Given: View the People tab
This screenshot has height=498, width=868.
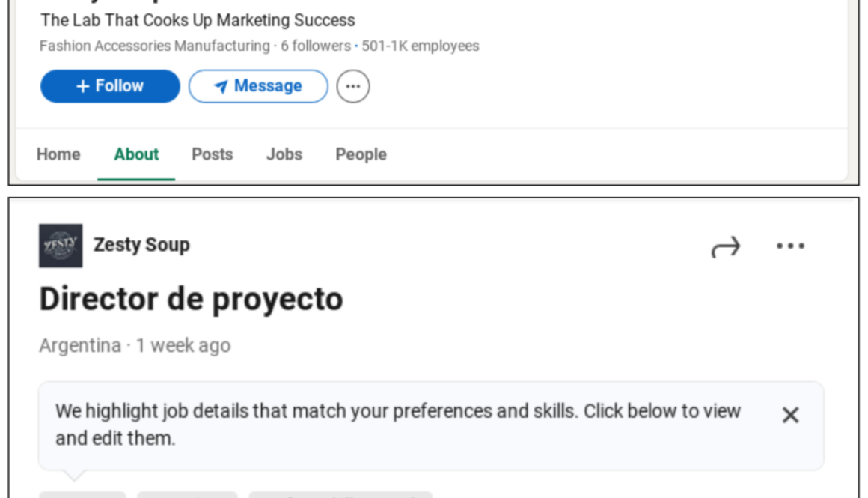Looking at the screenshot, I should [361, 154].
